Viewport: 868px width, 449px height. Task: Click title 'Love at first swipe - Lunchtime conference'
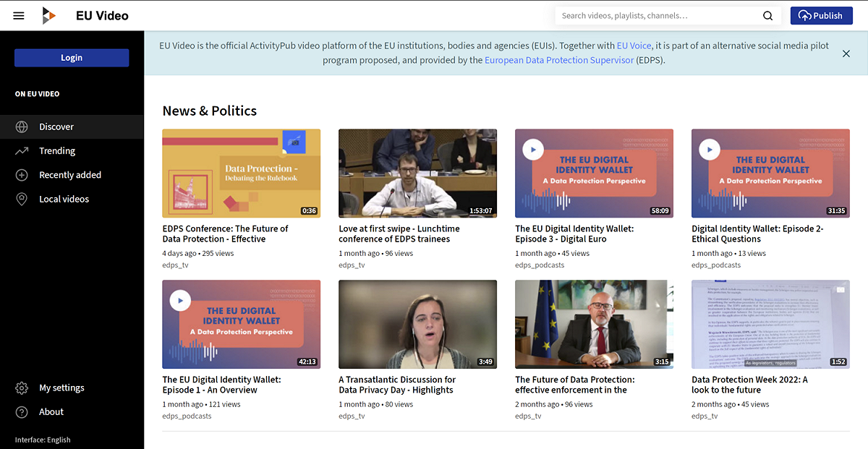pos(399,234)
